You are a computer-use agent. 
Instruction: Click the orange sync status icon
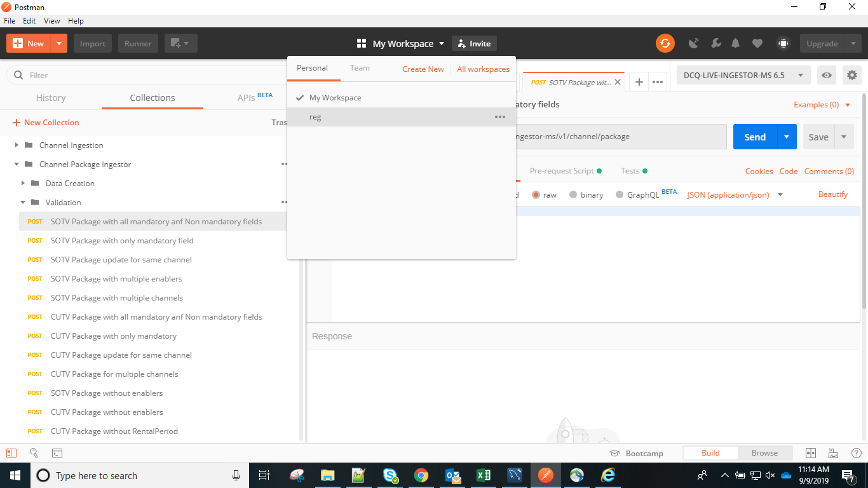pyautogui.click(x=665, y=43)
